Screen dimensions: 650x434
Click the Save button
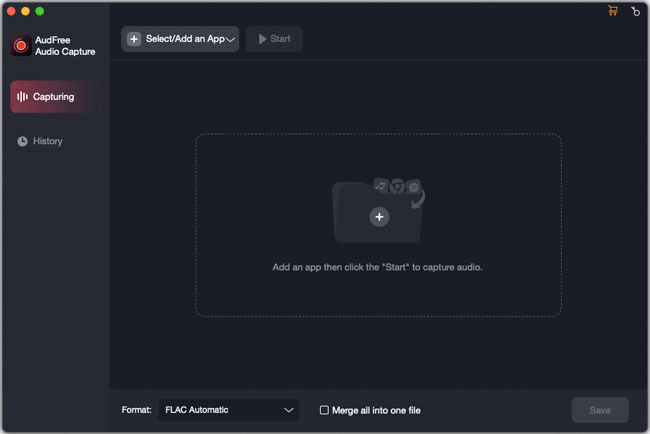pyautogui.click(x=600, y=410)
